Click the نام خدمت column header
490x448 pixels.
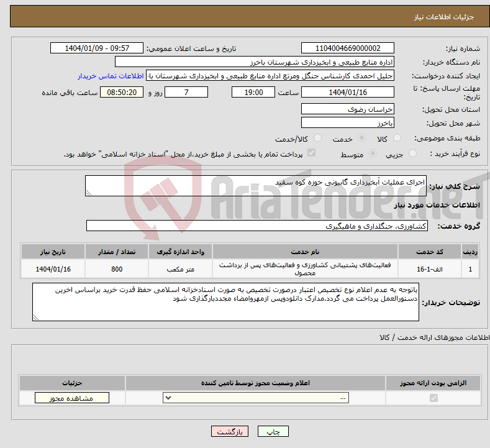(305, 252)
